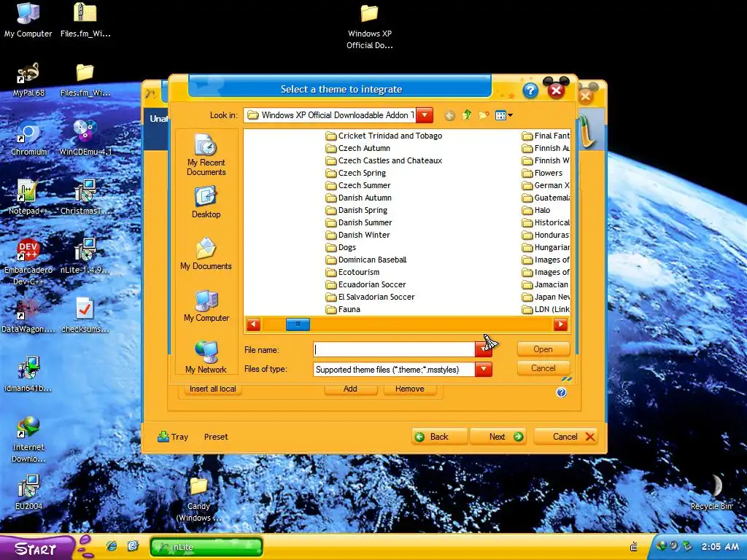Viewport: 747px width, 560px height.
Task: Select the Halo folder
Action: point(536,210)
